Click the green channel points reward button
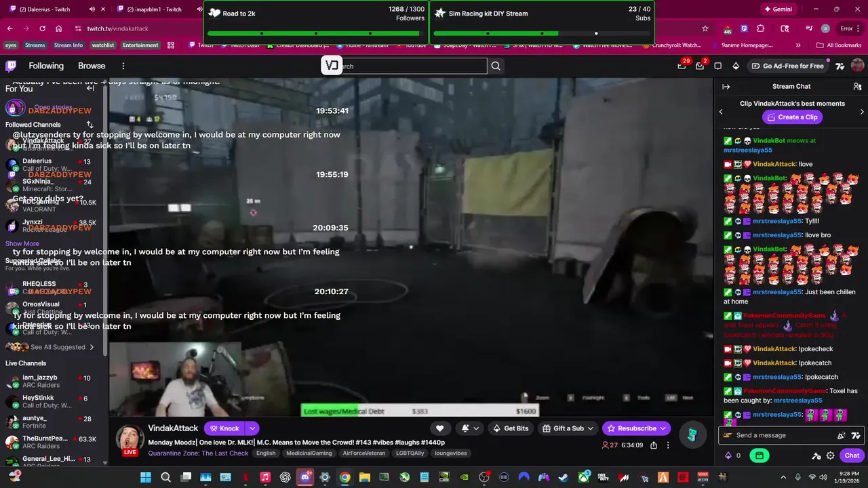The image size is (868, 488). [x=759, y=455]
